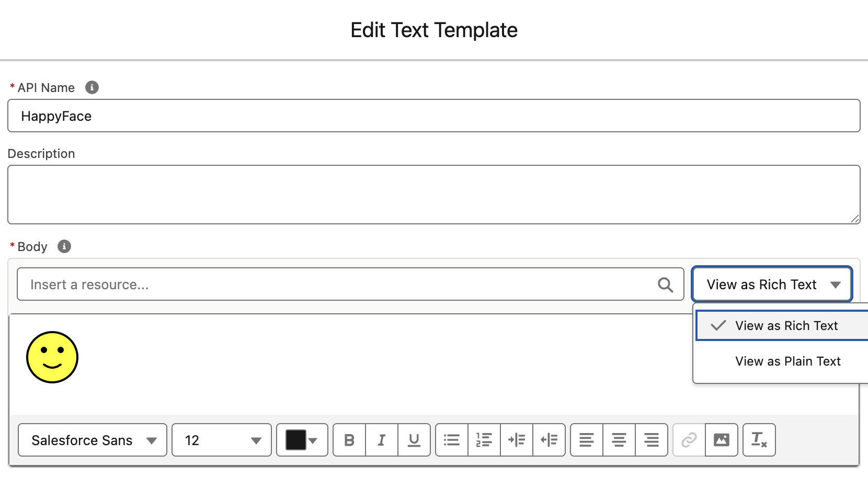Select the checked View as Rich Text option

click(x=786, y=326)
